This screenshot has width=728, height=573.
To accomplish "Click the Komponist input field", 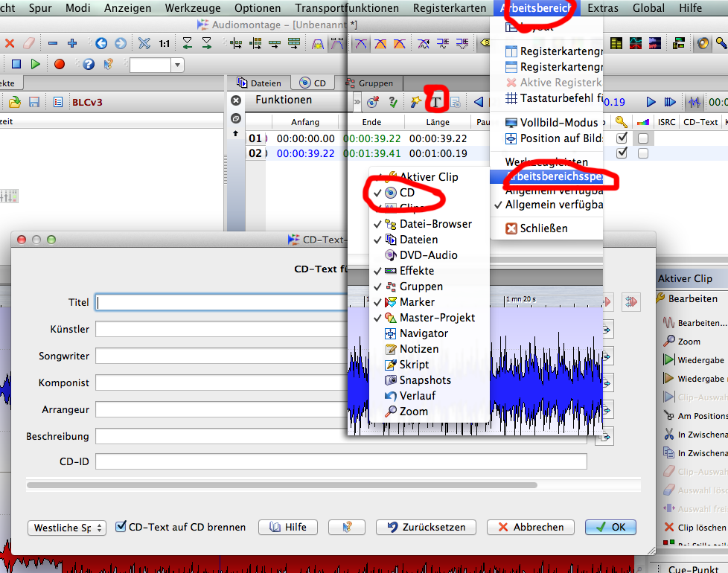I will pyautogui.click(x=222, y=382).
